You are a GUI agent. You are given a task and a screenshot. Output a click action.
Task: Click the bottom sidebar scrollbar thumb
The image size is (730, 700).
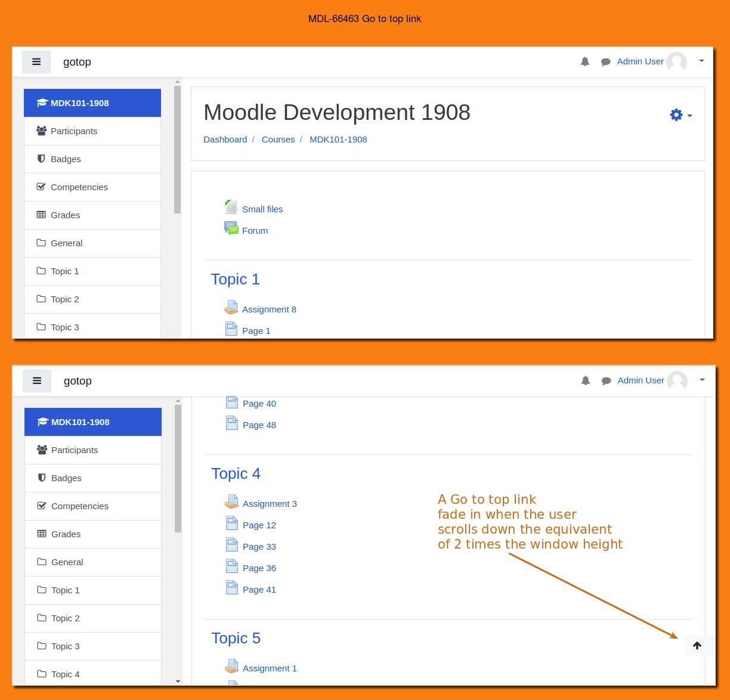[178, 469]
